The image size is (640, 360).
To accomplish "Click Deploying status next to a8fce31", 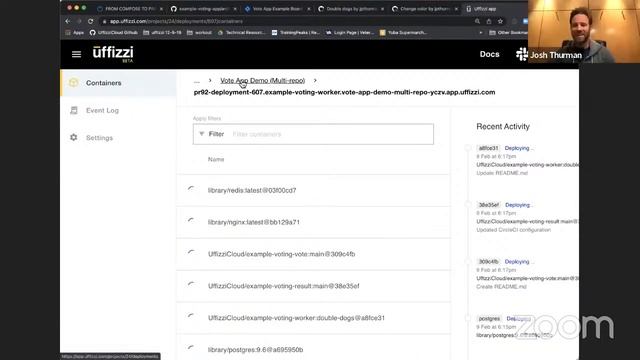I will click(x=519, y=148).
